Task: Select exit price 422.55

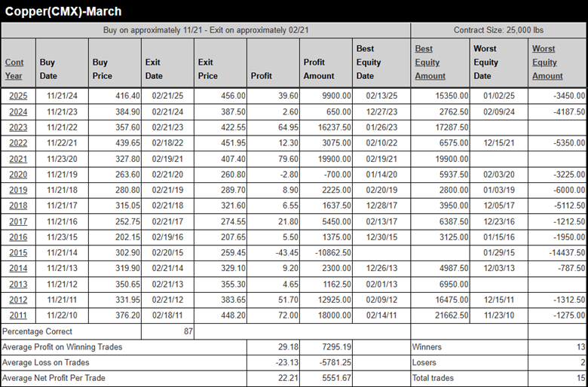Action: tap(233, 127)
